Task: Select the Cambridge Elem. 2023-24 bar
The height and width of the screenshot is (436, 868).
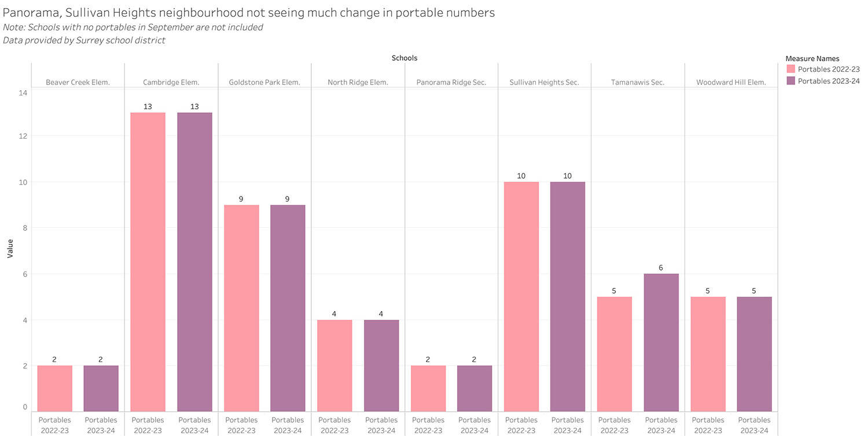Action: 194,261
